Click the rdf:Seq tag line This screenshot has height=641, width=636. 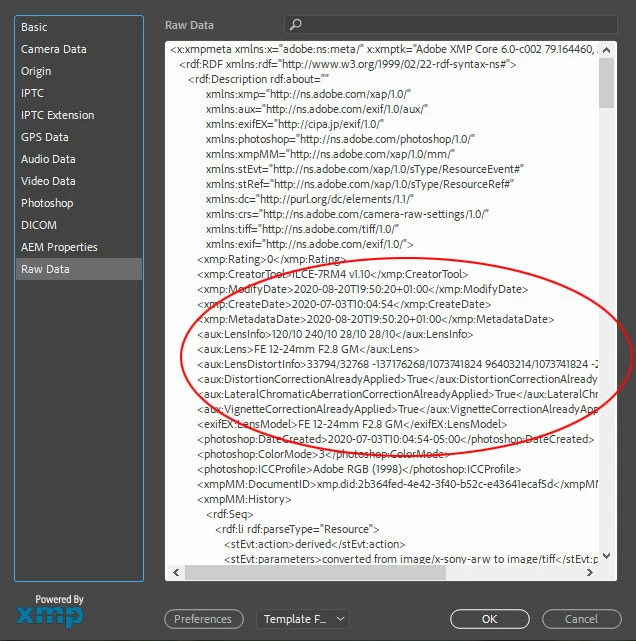[x=229, y=514]
